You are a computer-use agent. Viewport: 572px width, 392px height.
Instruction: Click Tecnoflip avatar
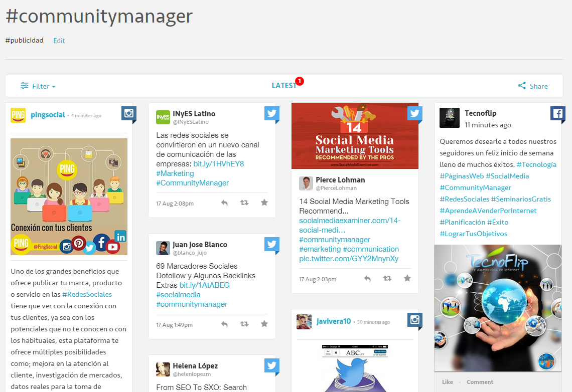tap(450, 118)
